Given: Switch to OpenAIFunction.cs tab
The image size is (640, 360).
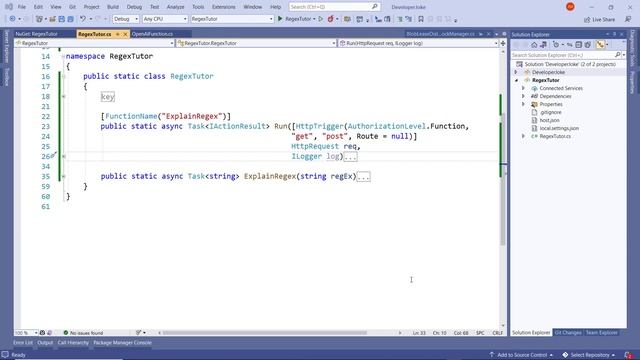Looking at the screenshot, I should point(152,34).
